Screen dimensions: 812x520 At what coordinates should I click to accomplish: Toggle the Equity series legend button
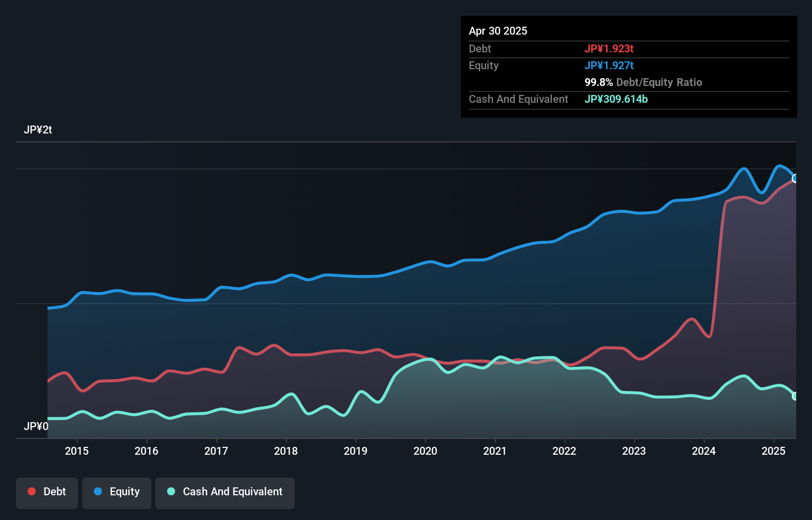click(117, 493)
